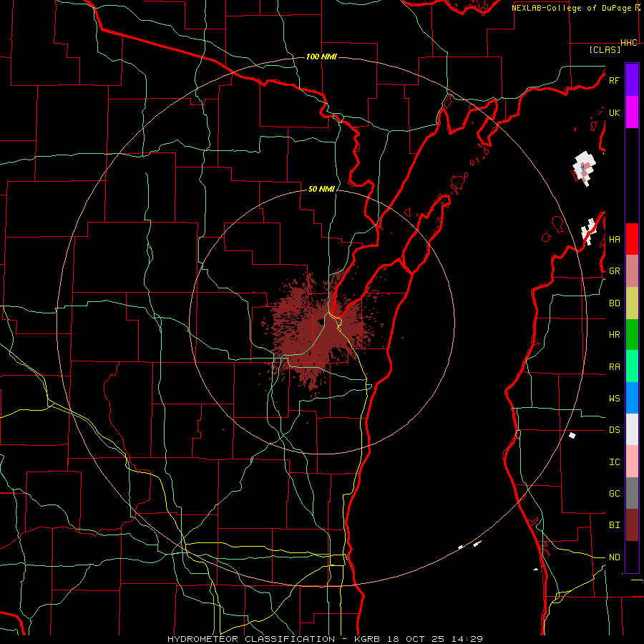Click the 'GC' legend label
Image resolution: width=644 pixels, height=644 pixels.
click(x=614, y=494)
